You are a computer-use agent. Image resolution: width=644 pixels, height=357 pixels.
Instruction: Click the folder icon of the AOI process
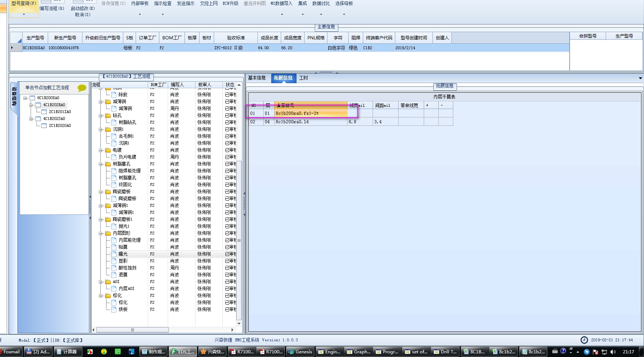(x=108, y=282)
